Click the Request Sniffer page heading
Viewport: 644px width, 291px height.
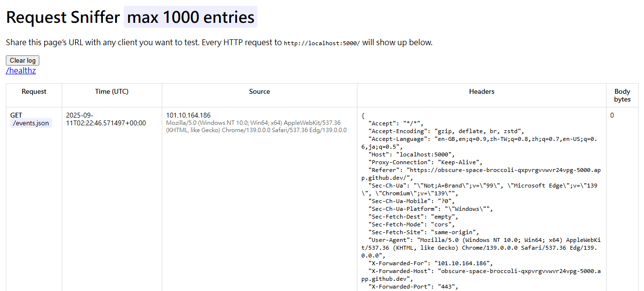tap(63, 17)
